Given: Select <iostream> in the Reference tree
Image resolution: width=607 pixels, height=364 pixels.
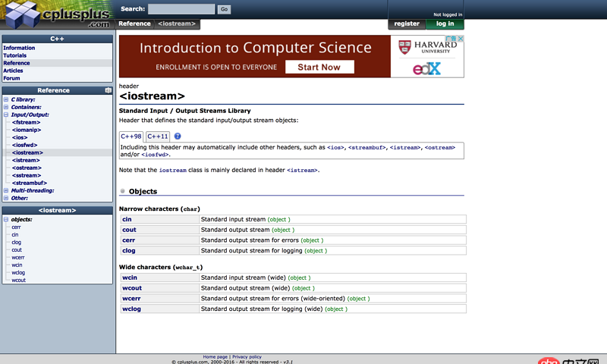Looking at the screenshot, I should coord(27,152).
